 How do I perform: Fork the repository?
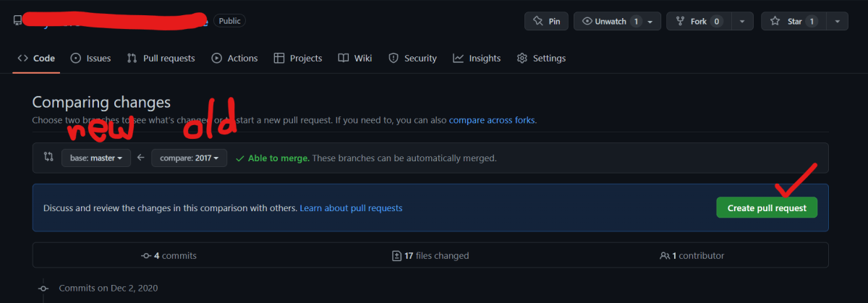pos(699,21)
